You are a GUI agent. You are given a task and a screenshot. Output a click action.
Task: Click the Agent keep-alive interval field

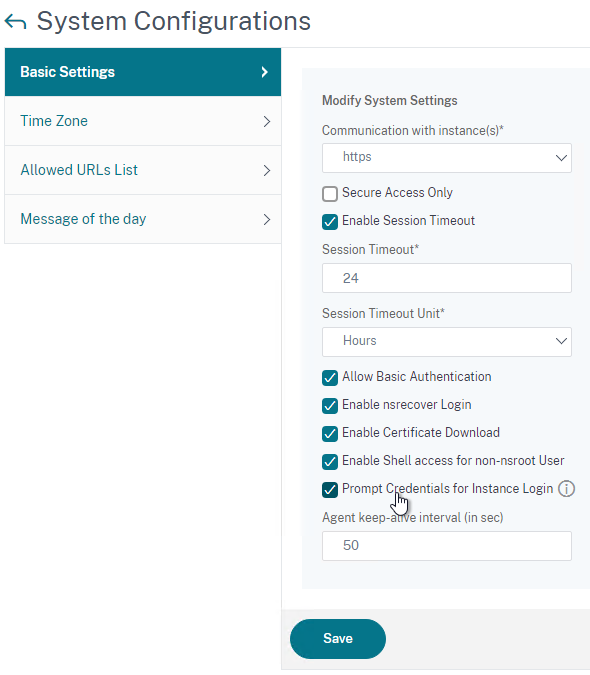point(447,546)
